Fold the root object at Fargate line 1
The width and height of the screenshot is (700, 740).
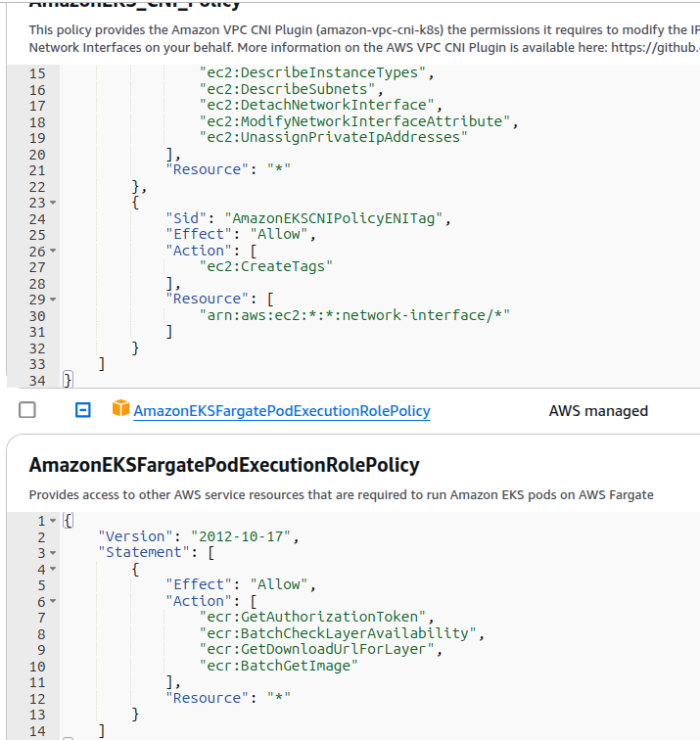point(53,521)
